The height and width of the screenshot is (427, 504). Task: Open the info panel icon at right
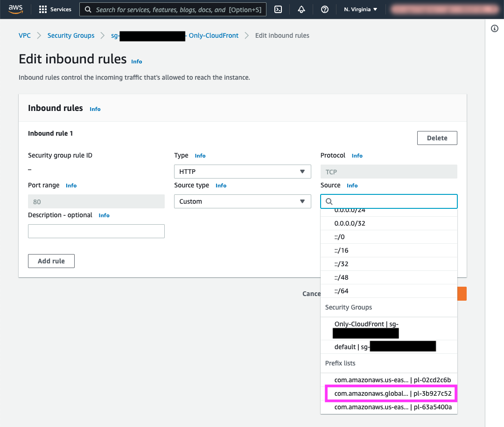coord(494,28)
